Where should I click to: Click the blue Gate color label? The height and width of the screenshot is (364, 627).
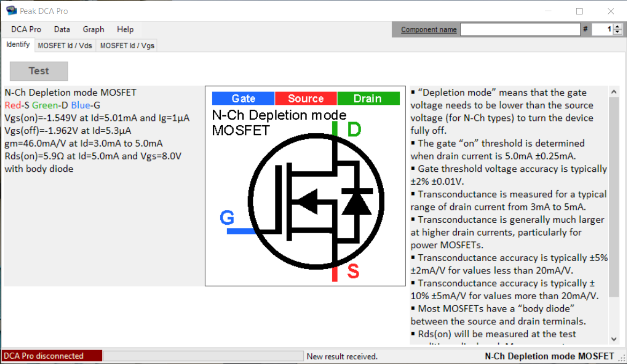click(x=243, y=98)
